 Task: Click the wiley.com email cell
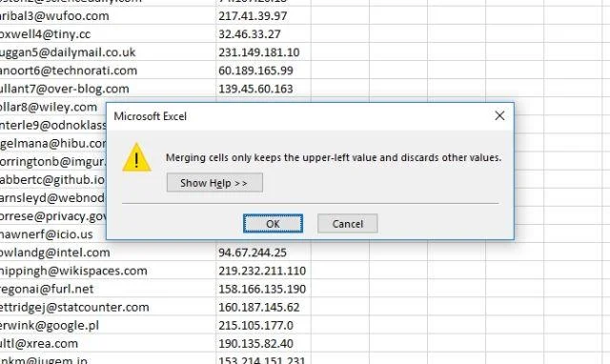53,107
